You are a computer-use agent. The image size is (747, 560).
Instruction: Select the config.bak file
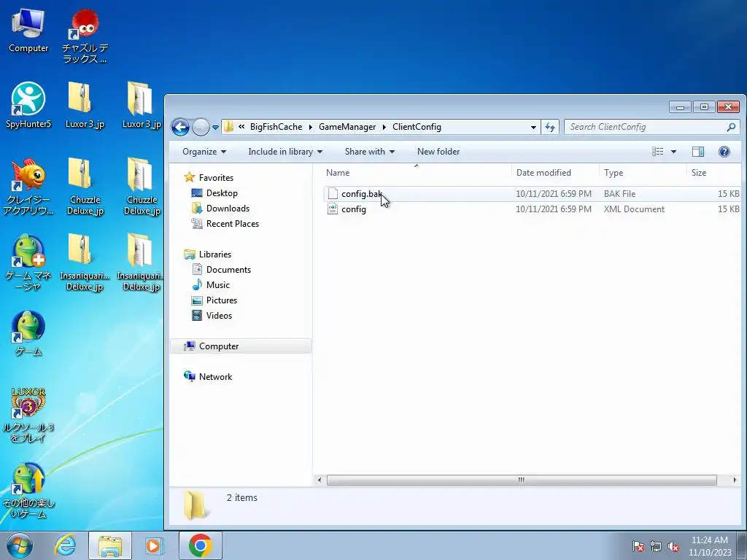tap(532, 194)
